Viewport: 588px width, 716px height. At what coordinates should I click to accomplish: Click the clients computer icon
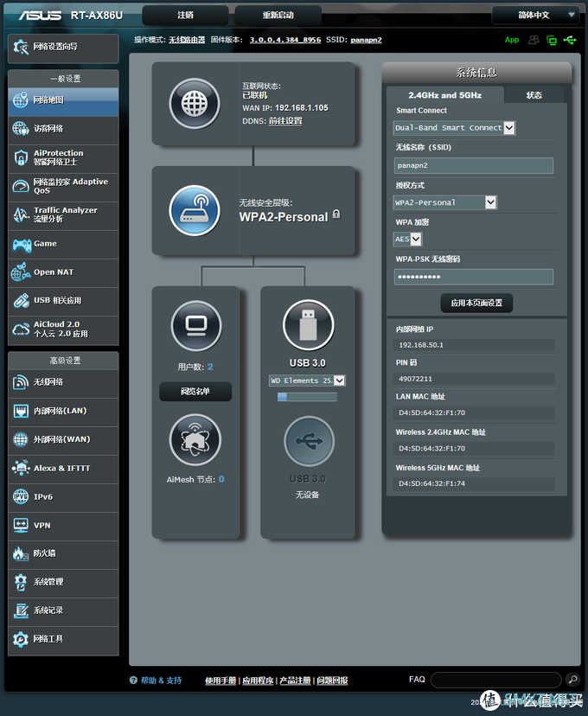[x=196, y=326]
